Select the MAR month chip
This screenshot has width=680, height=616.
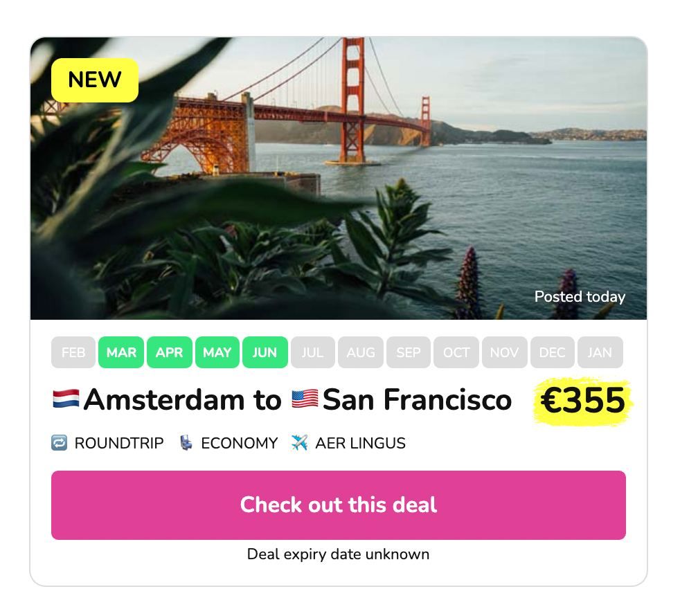point(121,352)
